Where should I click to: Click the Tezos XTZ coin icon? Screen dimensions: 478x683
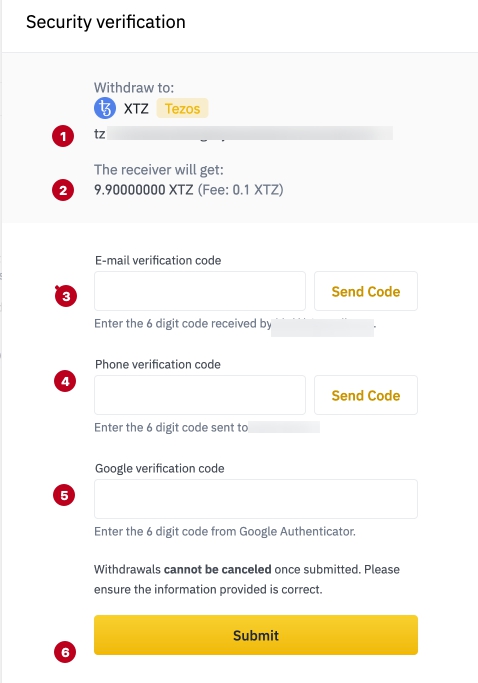pyautogui.click(x=105, y=108)
